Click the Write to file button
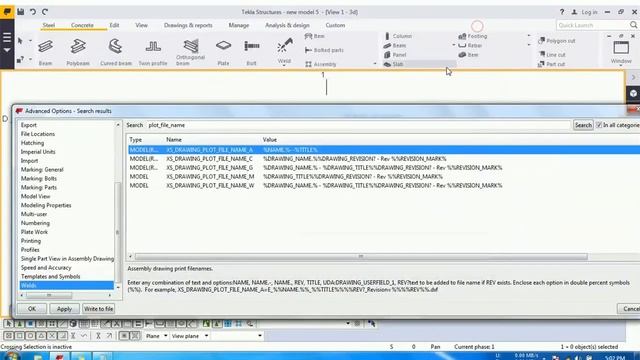The image size is (640, 360). (x=98, y=309)
